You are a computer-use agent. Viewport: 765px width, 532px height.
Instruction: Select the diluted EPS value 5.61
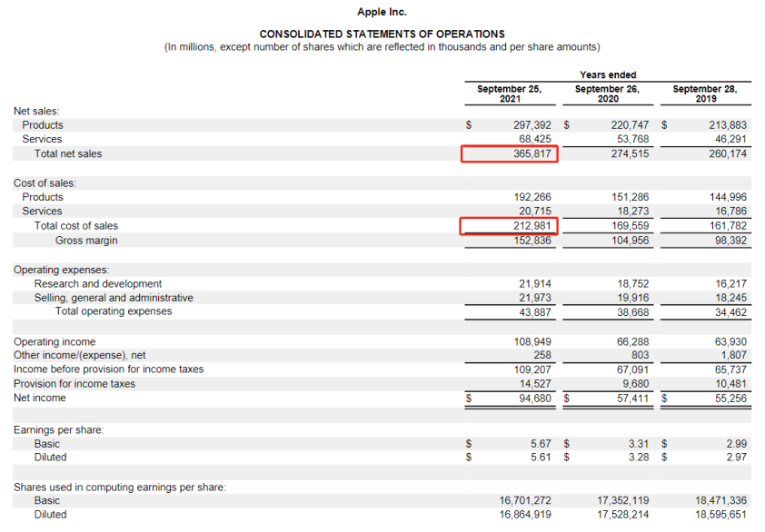[541, 458]
